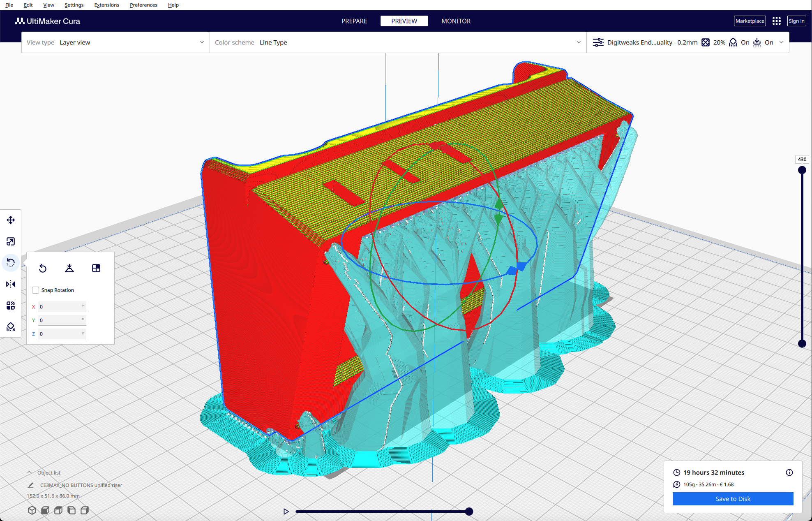Open the View type dropdown
This screenshot has height=521, width=812.
(x=115, y=42)
